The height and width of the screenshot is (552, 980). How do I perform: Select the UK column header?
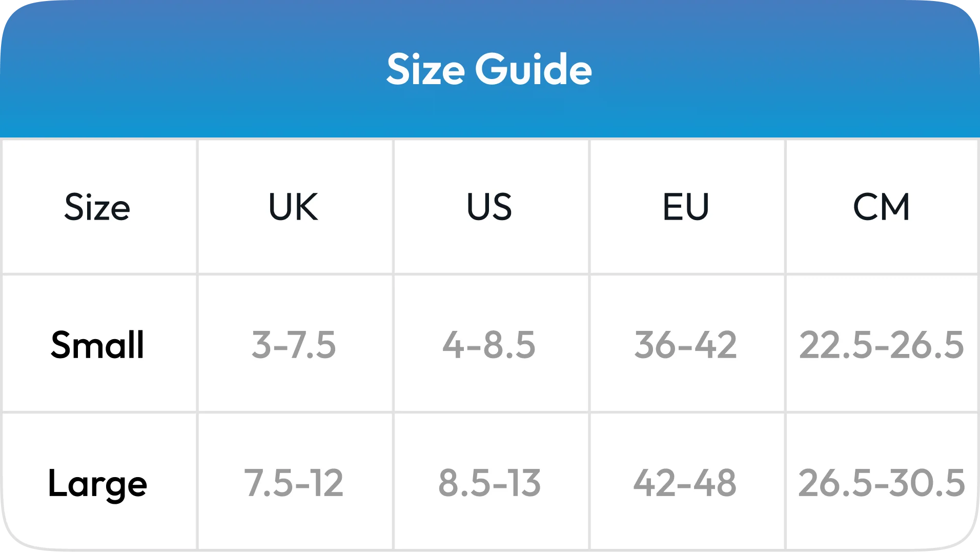pyautogui.click(x=294, y=207)
